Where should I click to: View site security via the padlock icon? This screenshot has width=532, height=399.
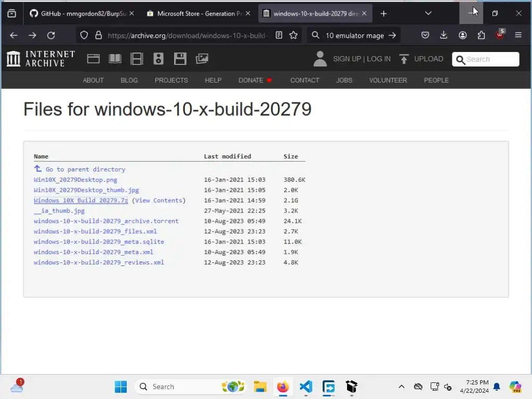(x=98, y=35)
